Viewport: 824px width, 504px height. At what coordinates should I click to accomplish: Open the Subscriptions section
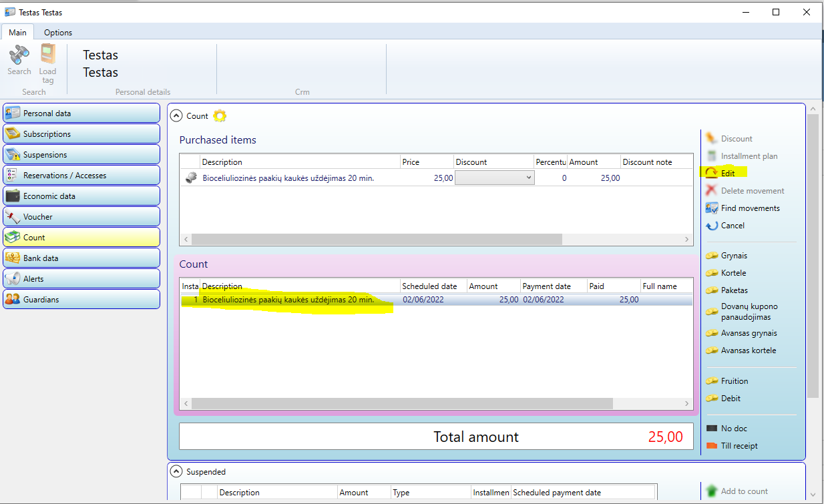(81, 134)
